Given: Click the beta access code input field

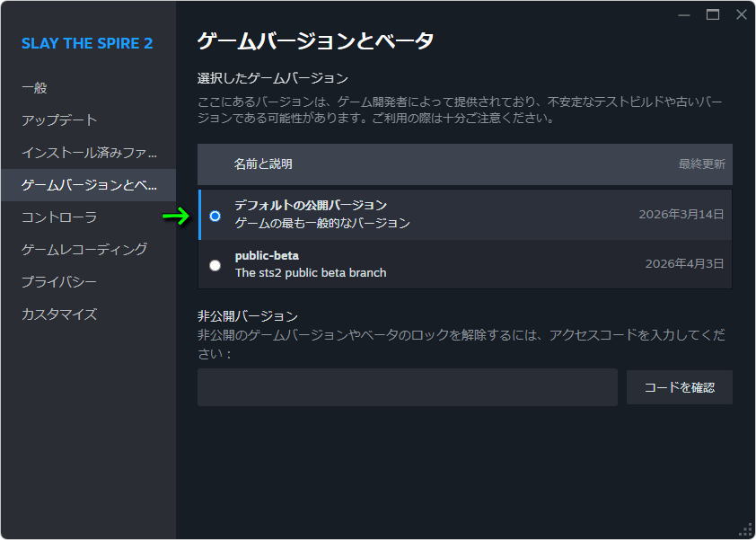Looking at the screenshot, I should 407,387.
